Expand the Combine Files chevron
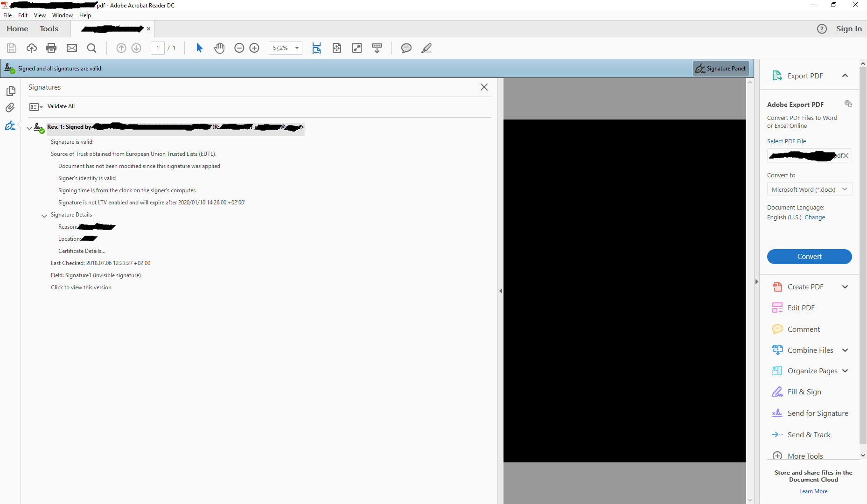 click(845, 350)
